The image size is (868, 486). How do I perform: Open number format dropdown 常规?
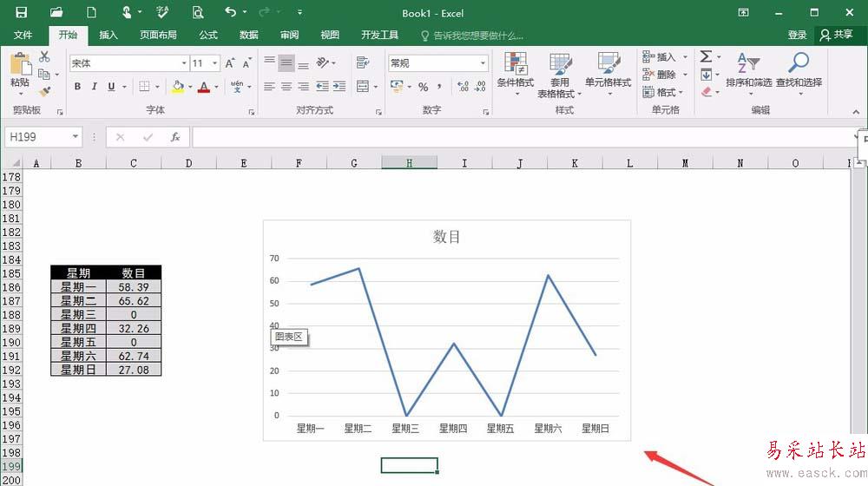coord(483,63)
